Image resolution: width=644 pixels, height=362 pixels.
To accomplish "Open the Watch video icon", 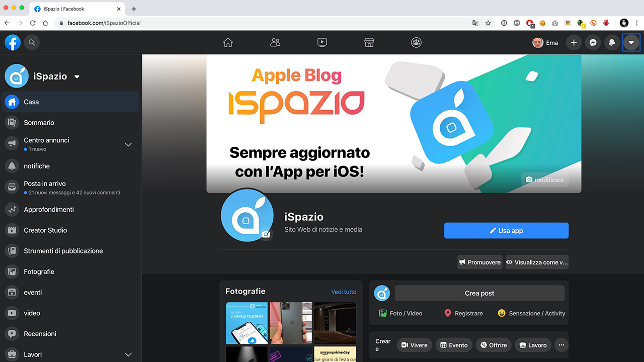I will coord(323,43).
